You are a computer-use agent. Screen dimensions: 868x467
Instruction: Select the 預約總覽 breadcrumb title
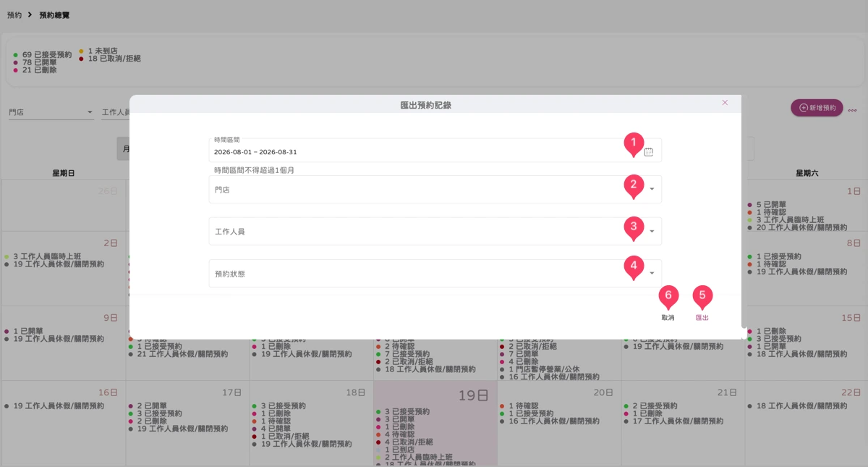[54, 15]
